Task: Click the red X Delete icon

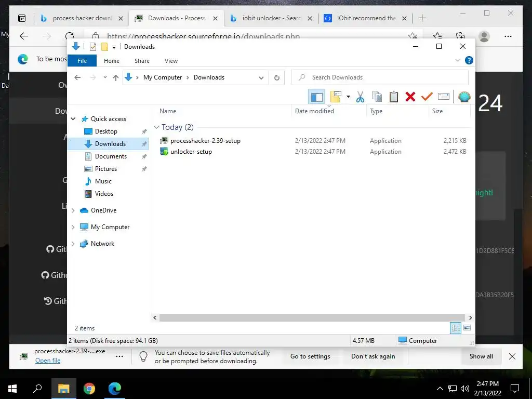Action: pyautogui.click(x=410, y=97)
